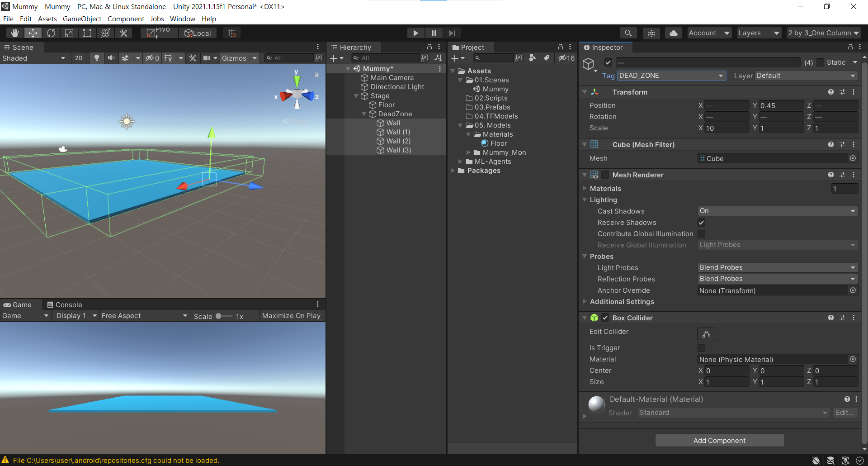This screenshot has height=466, width=868.
Task: Open the Light Probes dropdown
Action: 778,267
